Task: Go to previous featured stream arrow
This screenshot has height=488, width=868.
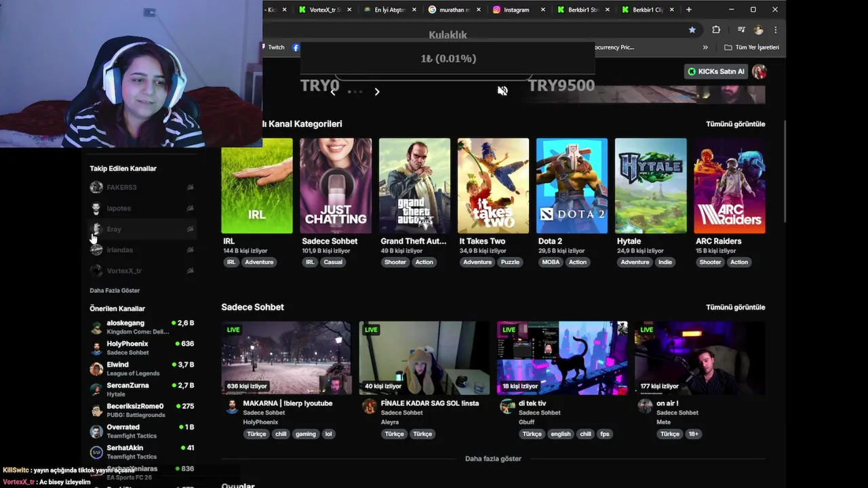Action: [333, 91]
